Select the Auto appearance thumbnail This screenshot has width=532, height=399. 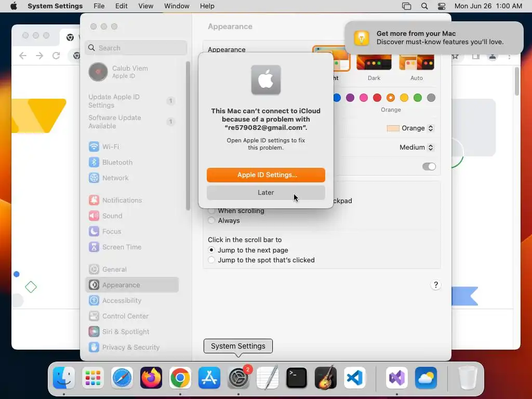click(417, 62)
